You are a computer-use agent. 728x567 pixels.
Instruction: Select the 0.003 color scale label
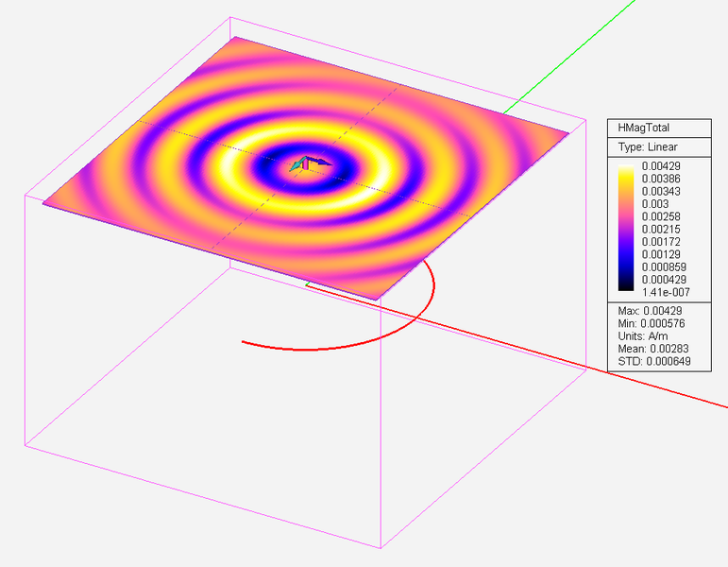pos(654,204)
